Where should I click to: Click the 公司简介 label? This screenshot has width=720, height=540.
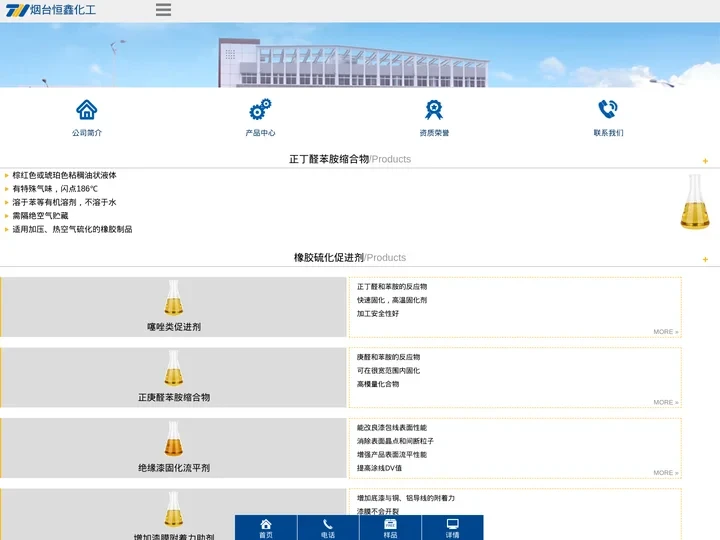[x=87, y=133]
